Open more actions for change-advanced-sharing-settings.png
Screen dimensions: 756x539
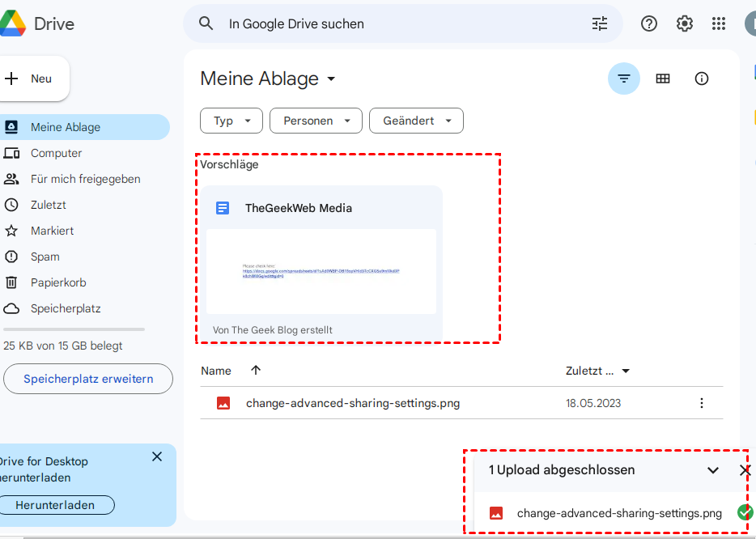point(702,403)
